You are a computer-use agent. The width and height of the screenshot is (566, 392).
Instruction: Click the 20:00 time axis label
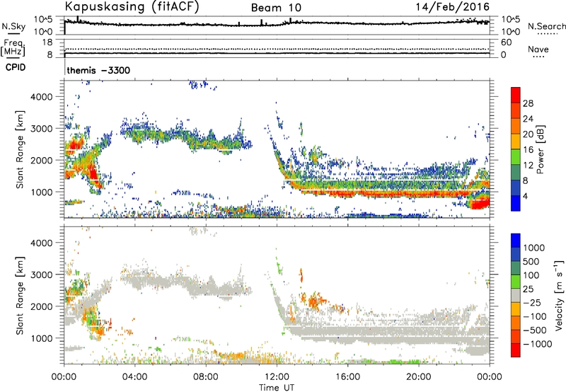pyautogui.click(x=418, y=377)
